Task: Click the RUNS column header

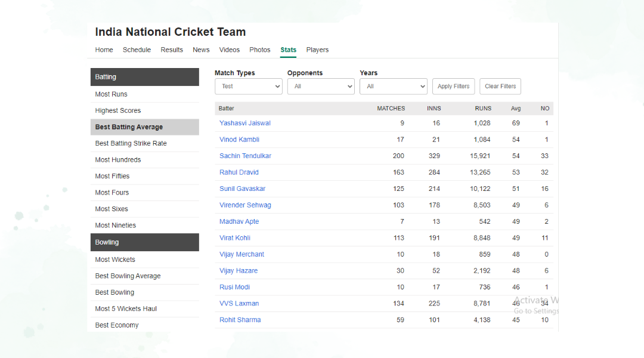Action: [x=483, y=109]
